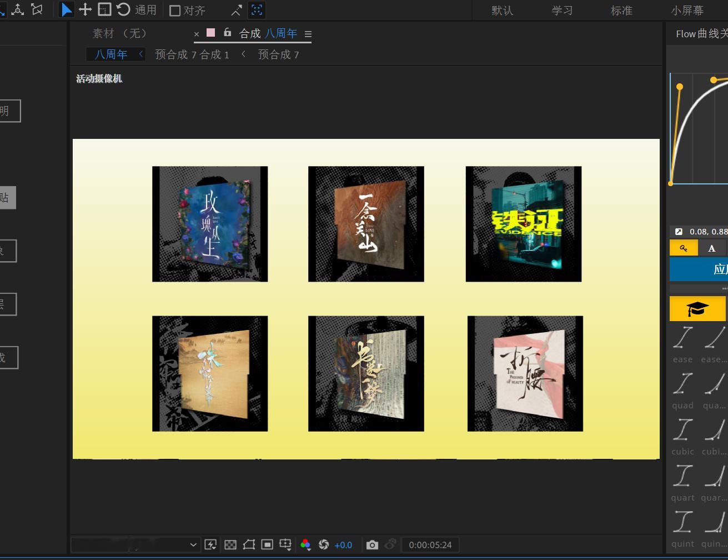Open show channel color management menu
The width and height of the screenshot is (728, 560).
[305, 545]
